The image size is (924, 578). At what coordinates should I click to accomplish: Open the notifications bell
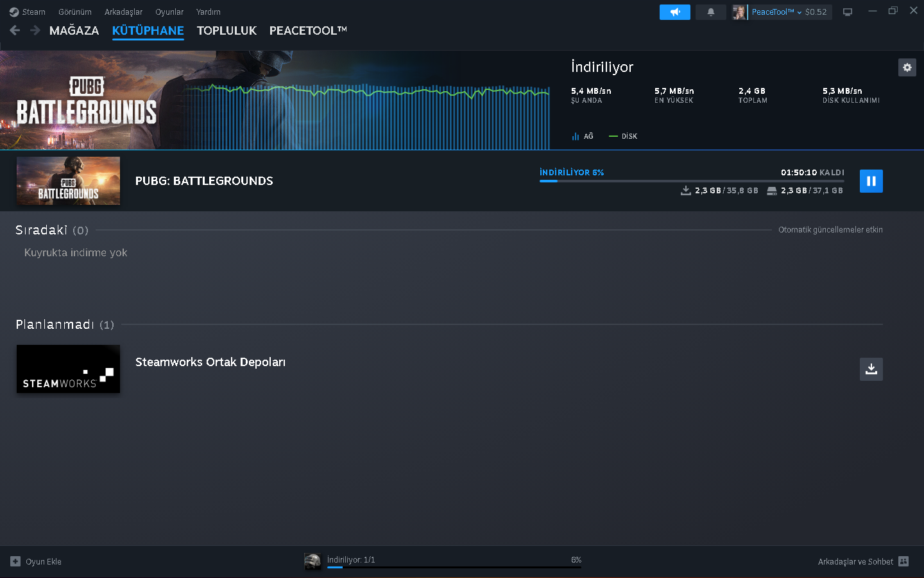[710, 12]
